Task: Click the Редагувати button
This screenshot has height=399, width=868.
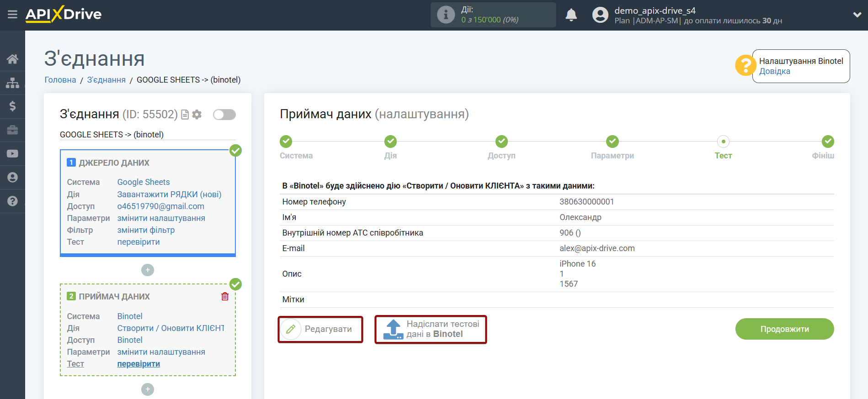Action: (x=320, y=329)
